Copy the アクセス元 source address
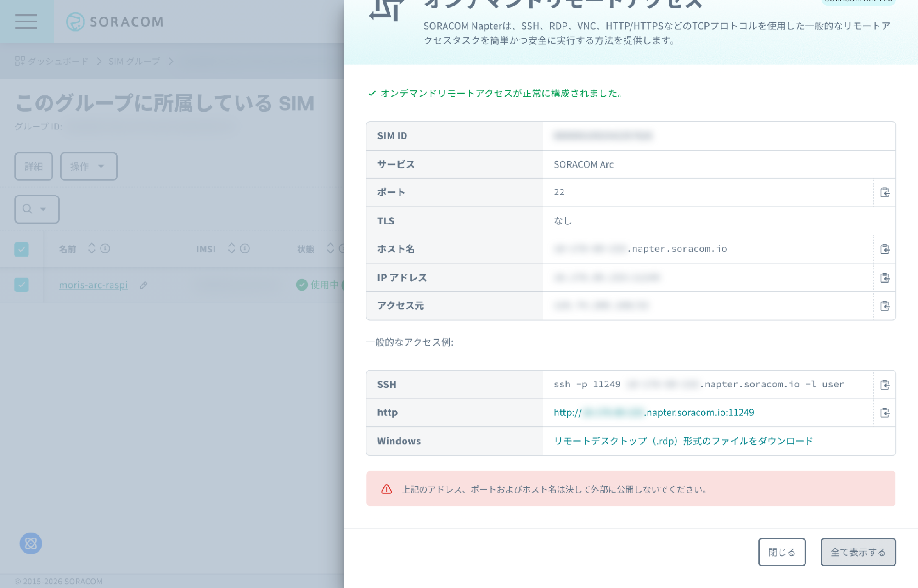Image resolution: width=918 pixels, height=588 pixels. click(884, 306)
